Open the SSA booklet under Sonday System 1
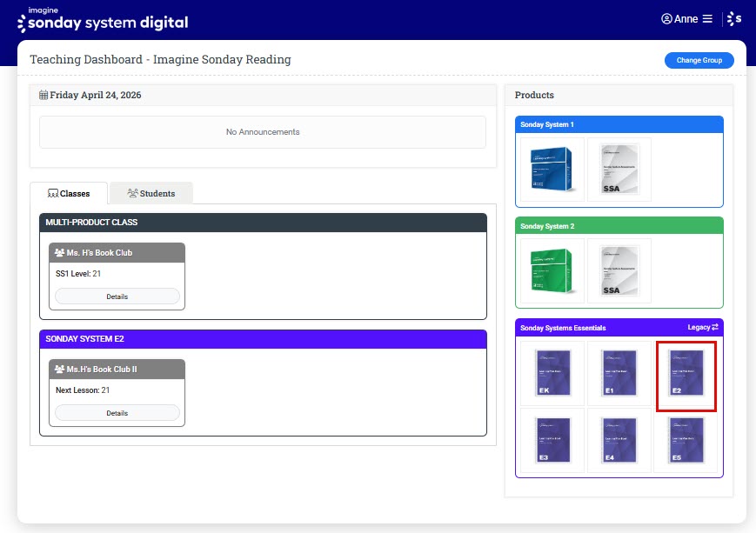The height and width of the screenshot is (533, 756). (619, 170)
